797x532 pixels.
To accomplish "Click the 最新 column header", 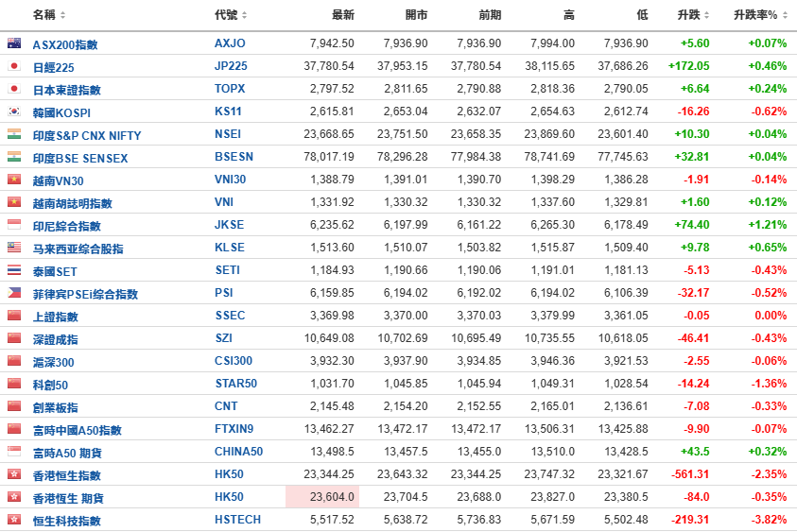I will pos(343,15).
